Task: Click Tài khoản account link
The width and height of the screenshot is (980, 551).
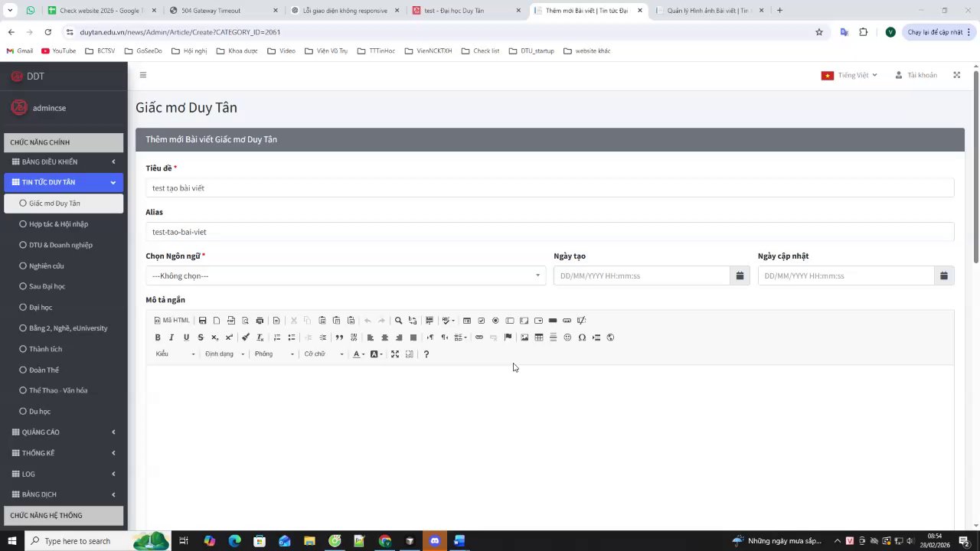Action: point(916,75)
